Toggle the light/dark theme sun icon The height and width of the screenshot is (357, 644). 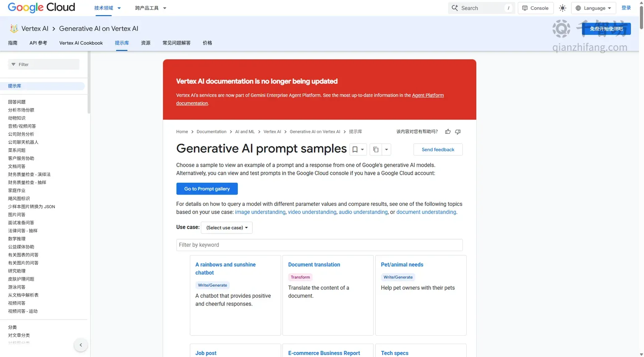coord(563,8)
